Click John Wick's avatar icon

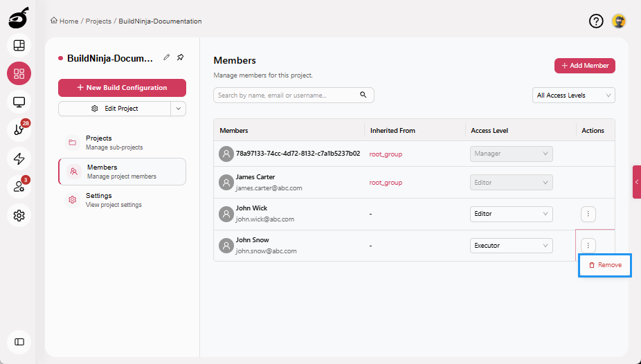226,214
